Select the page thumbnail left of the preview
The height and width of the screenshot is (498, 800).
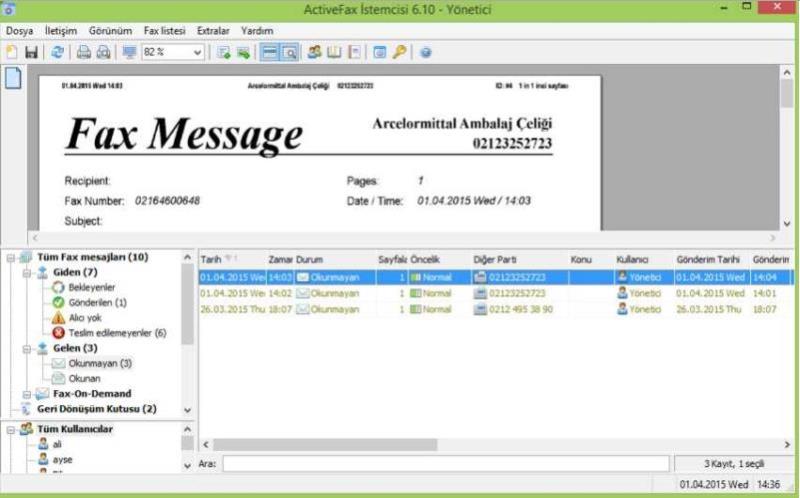pyautogui.click(x=13, y=78)
